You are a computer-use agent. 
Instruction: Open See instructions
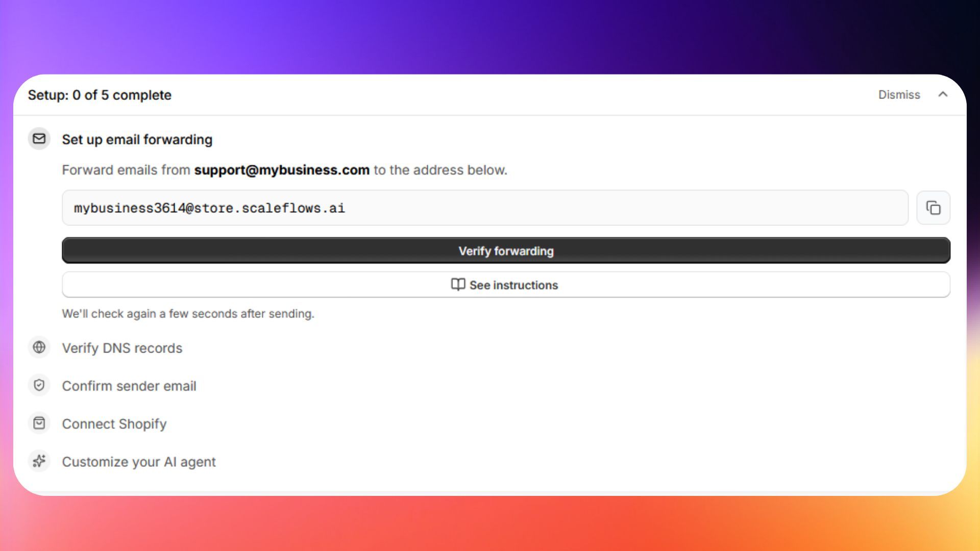click(506, 285)
